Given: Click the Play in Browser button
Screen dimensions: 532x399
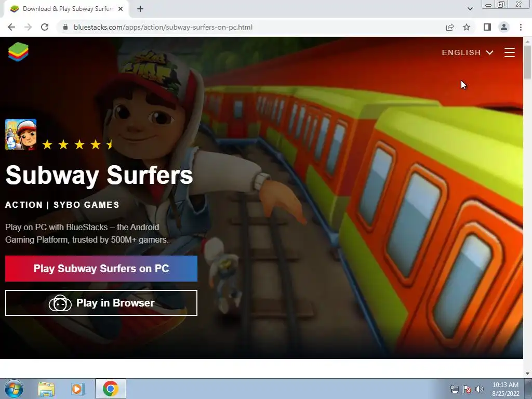Looking at the screenshot, I should click(101, 303).
